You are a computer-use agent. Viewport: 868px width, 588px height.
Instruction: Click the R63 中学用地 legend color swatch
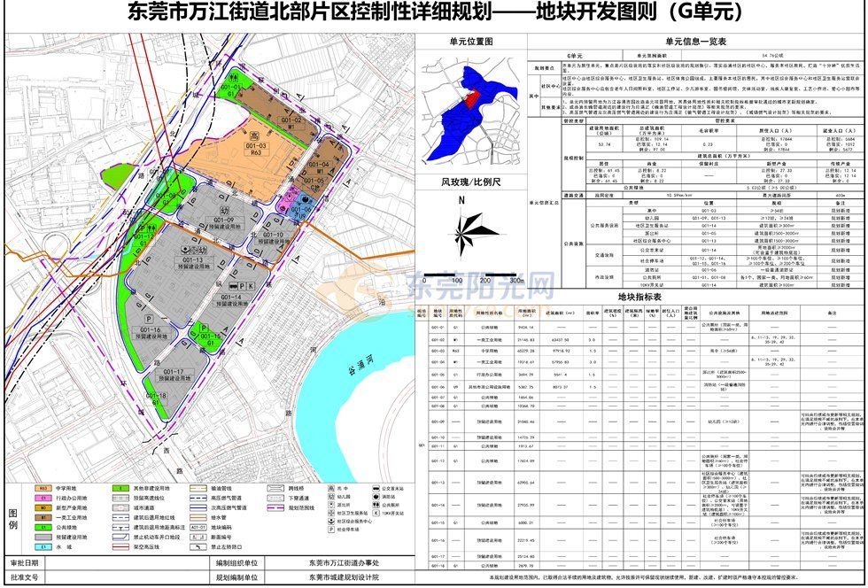(x=43, y=488)
